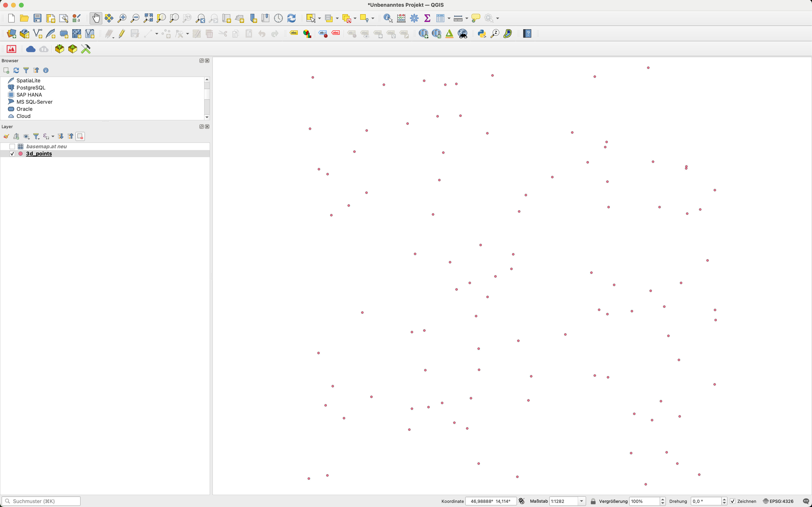812x507 pixels.
Task: Increase Drehung rotation stepper up
Action: click(724, 499)
